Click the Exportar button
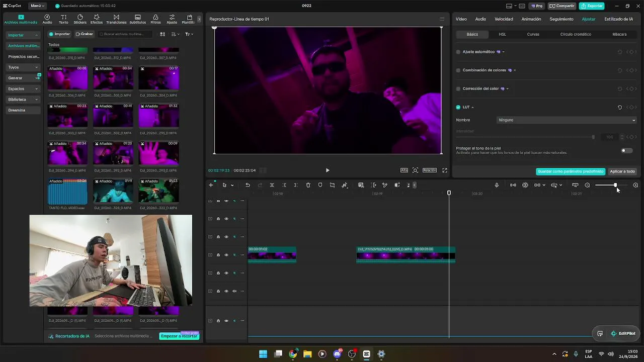Viewport: 644px width, 362px height. pyautogui.click(x=592, y=6)
